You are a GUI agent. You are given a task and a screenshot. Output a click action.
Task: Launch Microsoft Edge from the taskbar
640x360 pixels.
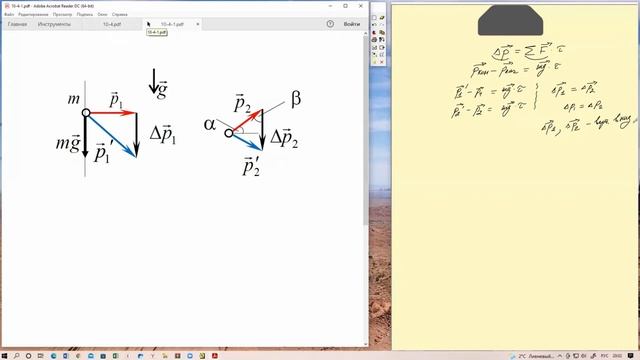coord(53,356)
